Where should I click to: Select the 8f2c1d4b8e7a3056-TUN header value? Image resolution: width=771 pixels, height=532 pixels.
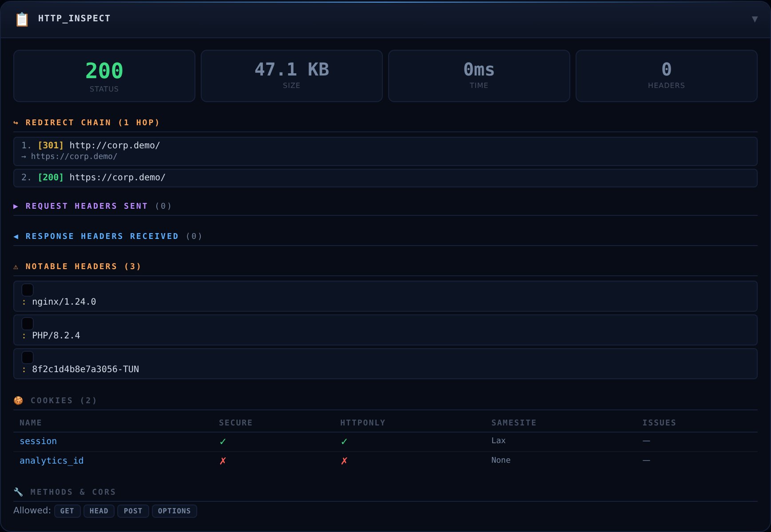point(85,369)
